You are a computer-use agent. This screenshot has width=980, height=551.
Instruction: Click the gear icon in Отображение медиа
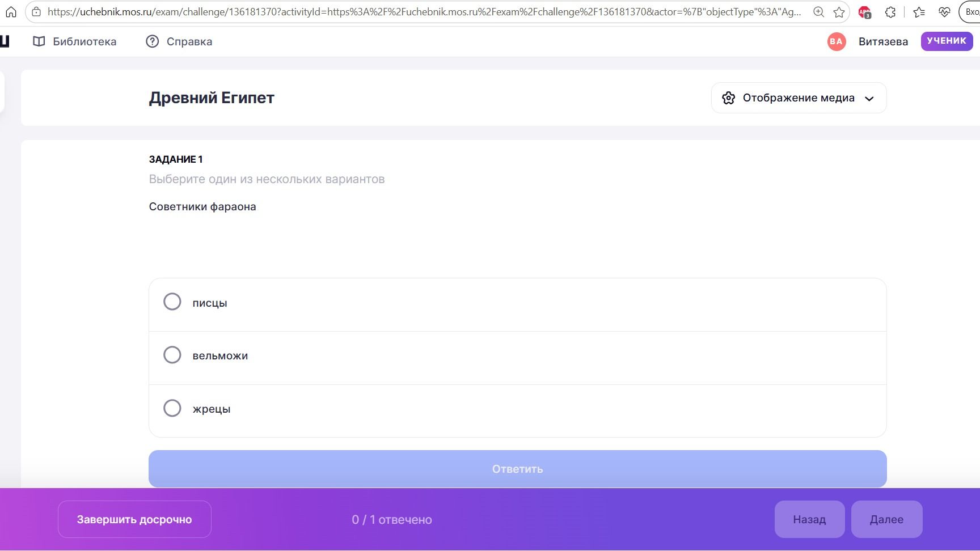point(728,98)
